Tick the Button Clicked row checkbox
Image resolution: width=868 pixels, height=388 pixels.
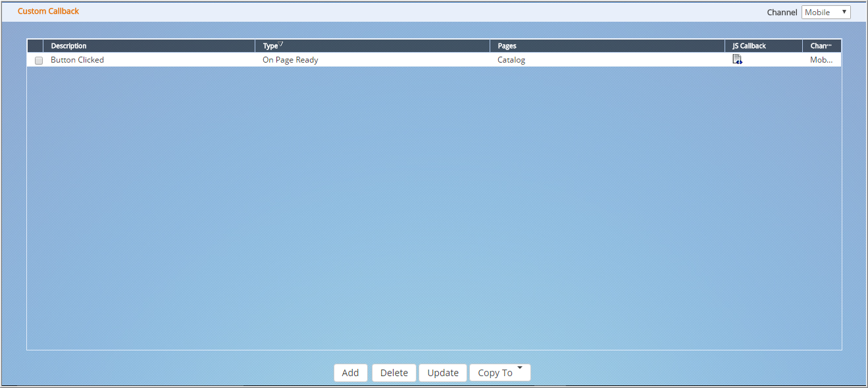point(39,60)
